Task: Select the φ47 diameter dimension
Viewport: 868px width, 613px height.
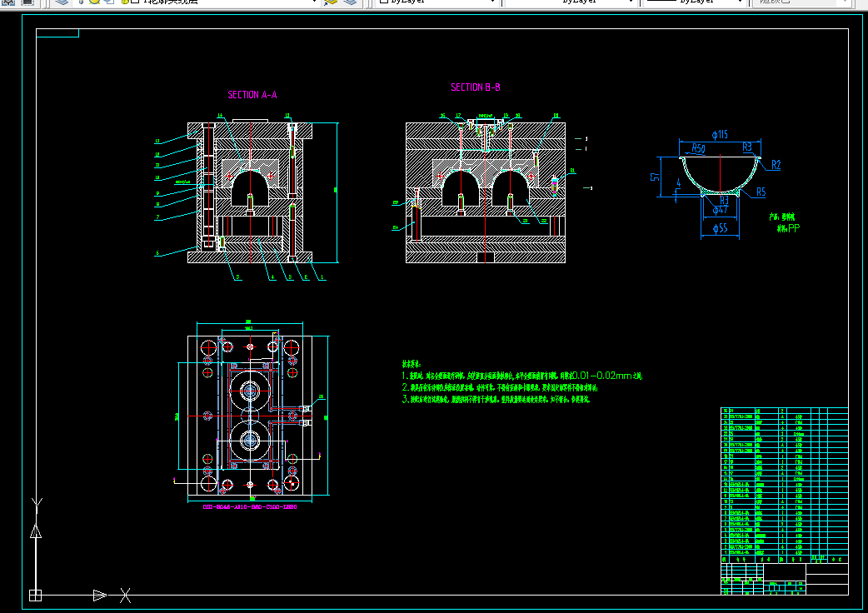Action: pyautogui.click(x=721, y=210)
